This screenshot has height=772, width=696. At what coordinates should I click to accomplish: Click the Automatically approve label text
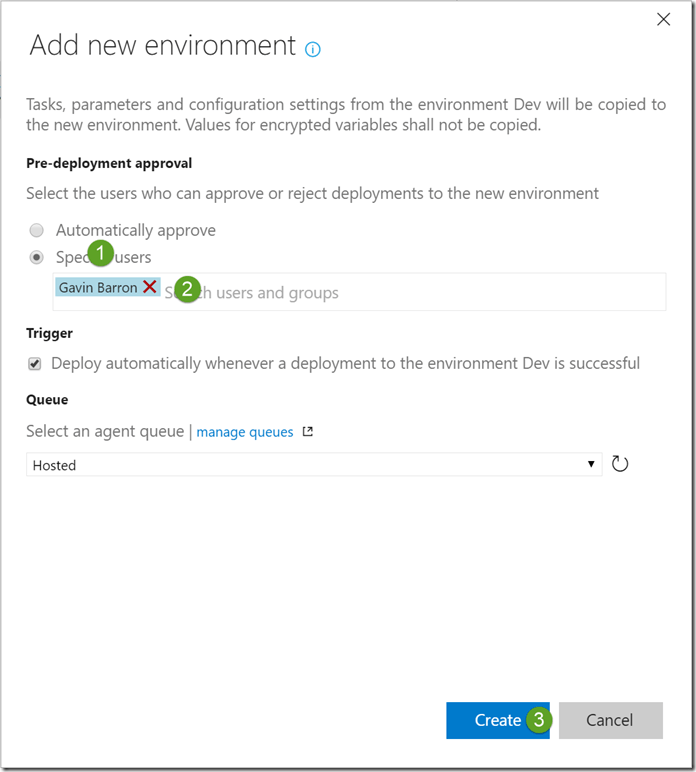pyautogui.click(x=136, y=230)
